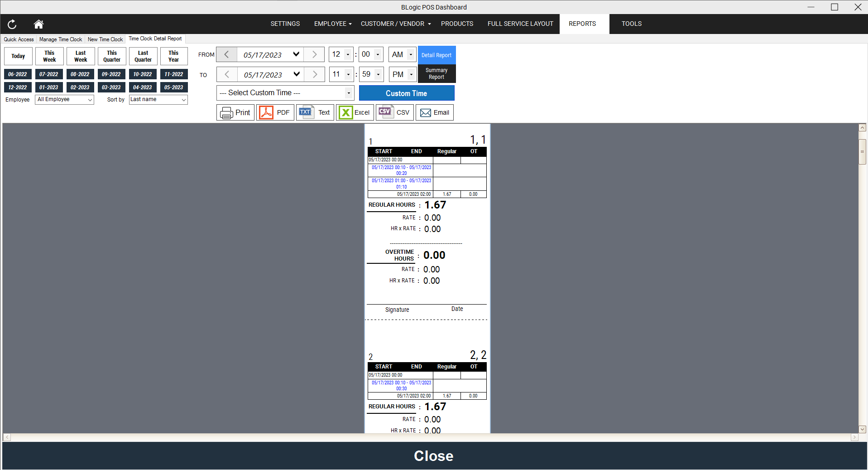The width and height of the screenshot is (868, 470).
Task: Filter by the 05-2023 month button
Action: [174, 87]
